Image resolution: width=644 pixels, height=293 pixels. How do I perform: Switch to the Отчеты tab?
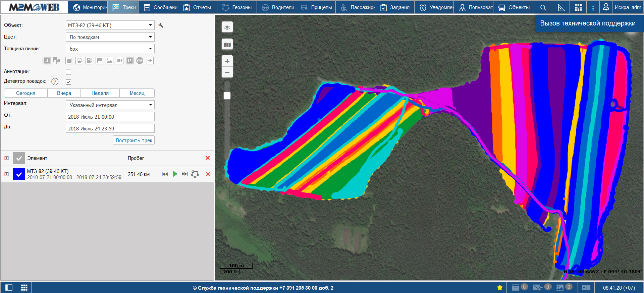[198, 7]
